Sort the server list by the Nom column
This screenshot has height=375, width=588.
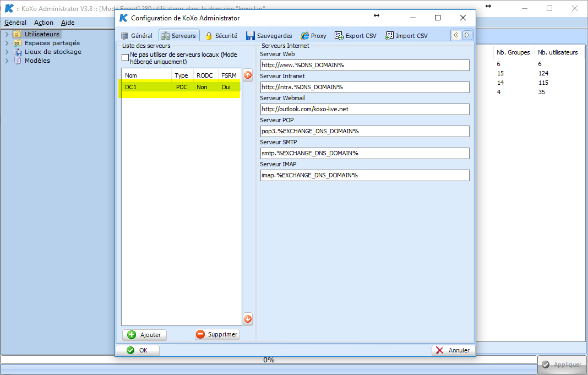click(146, 75)
